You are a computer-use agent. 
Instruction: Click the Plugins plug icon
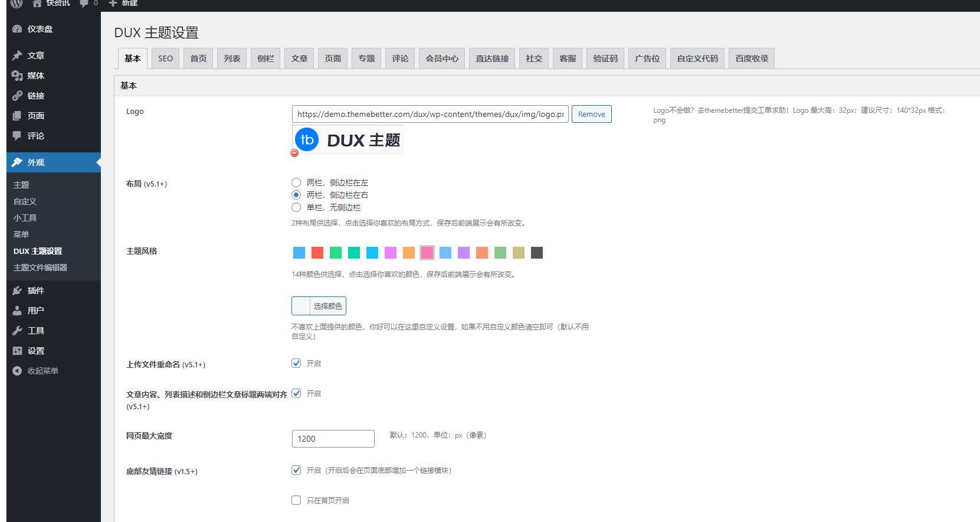(x=17, y=291)
